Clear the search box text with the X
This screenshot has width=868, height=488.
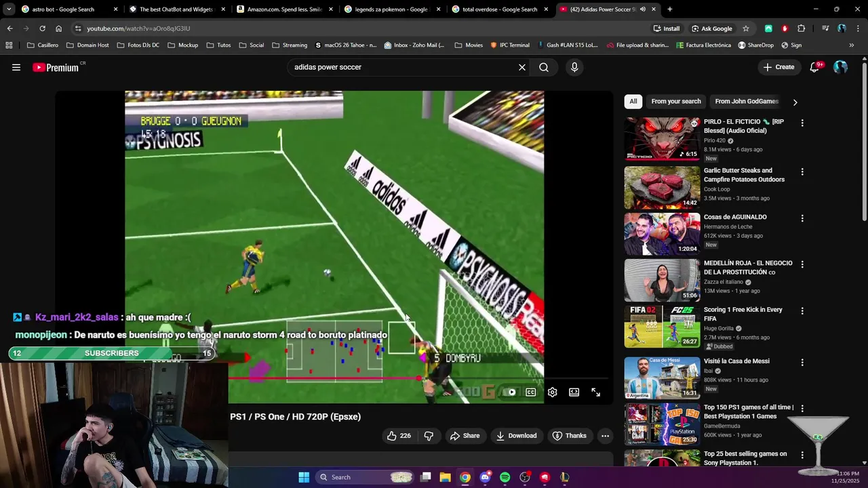click(522, 67)
